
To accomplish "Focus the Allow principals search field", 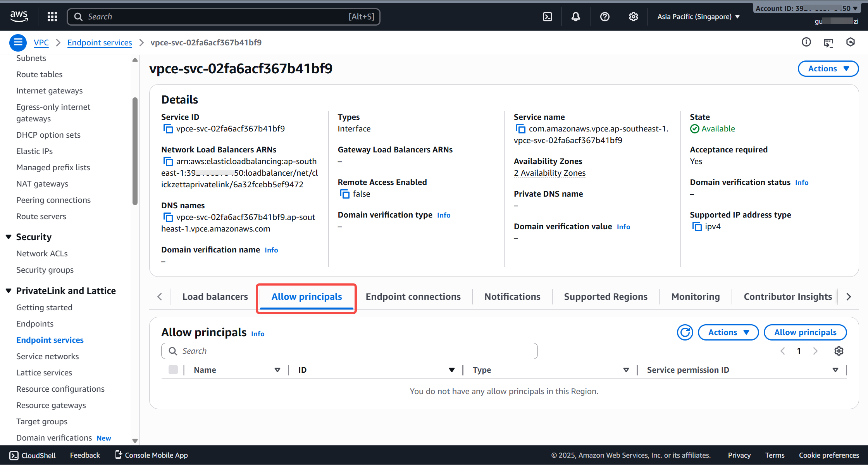I will pos(350,351).
